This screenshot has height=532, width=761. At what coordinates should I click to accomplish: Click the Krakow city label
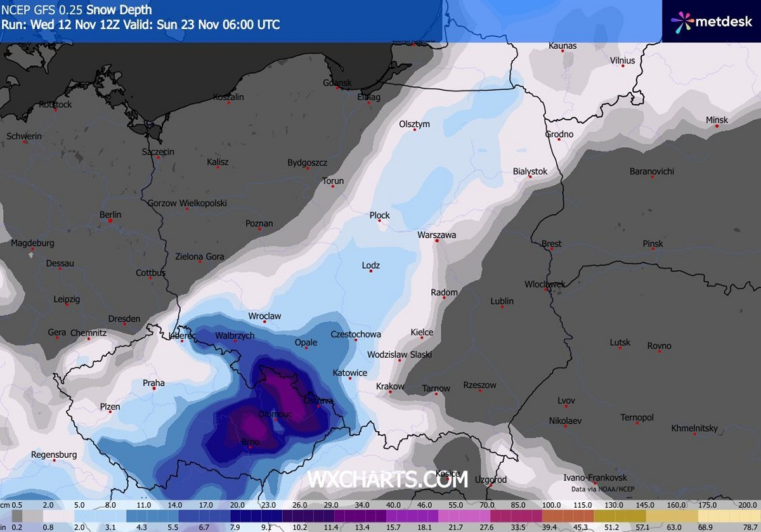click(390, 386)
